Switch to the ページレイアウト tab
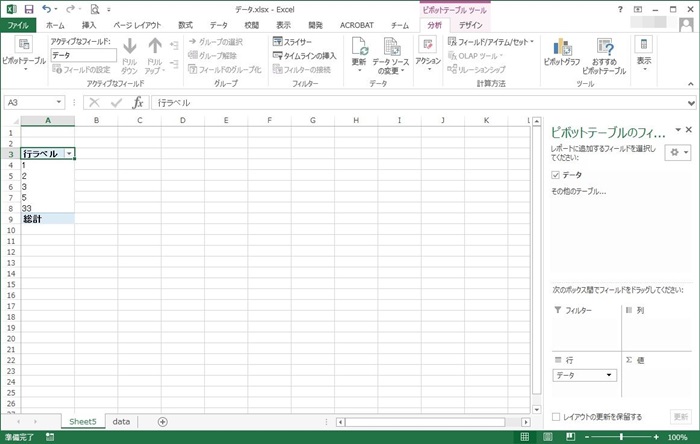Screen dimensions: 700x444 137,25
